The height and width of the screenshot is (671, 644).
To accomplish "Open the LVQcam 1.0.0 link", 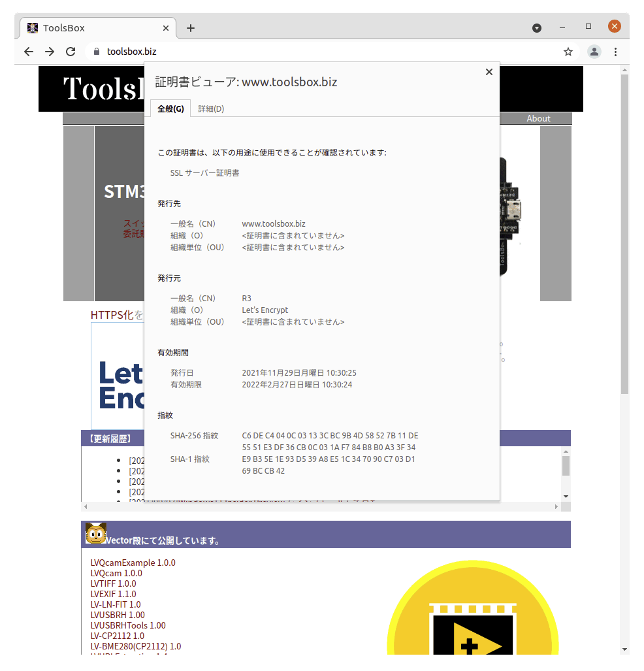I will (x=116, y=574).
